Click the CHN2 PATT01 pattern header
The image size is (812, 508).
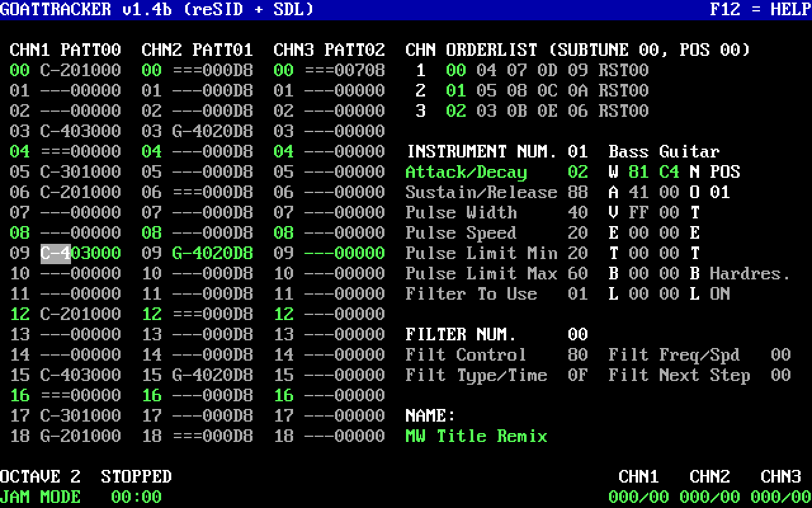(197, 50)
